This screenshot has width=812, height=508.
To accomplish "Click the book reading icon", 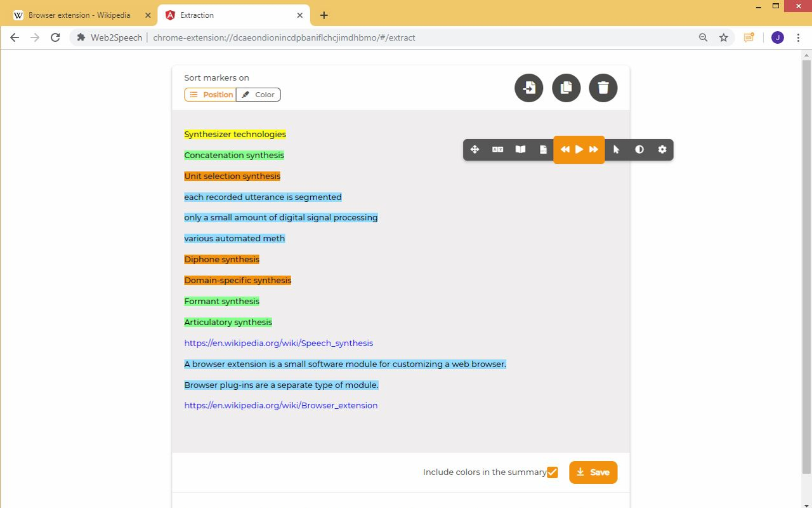I will click(x=520, y=149).
